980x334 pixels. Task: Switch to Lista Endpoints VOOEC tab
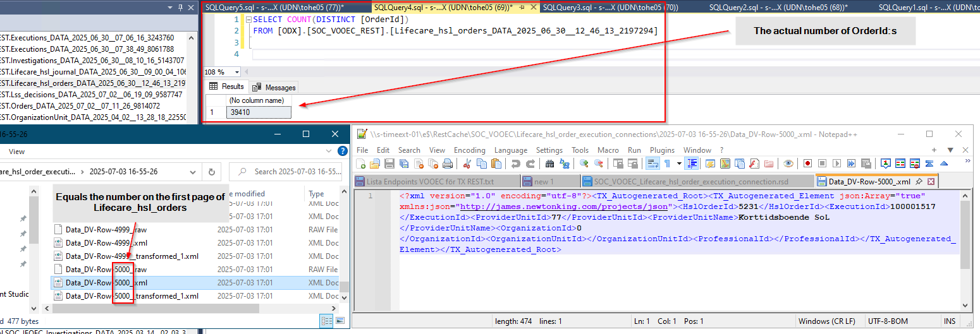pos(437,182)
